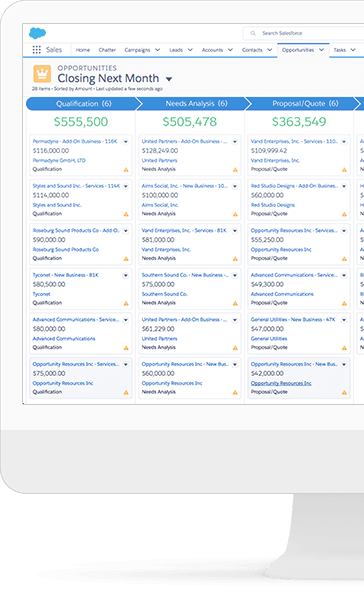Image resolution: width=364 pixels, height=600 pixels.
Task: Click the Opportunities crown icon
Action: point(42,73)
